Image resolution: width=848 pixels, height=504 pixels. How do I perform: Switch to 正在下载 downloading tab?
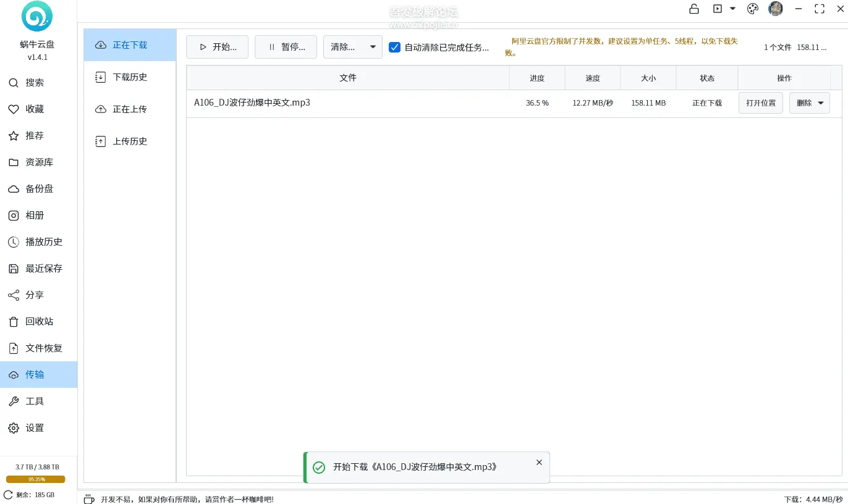coord(130,45)
